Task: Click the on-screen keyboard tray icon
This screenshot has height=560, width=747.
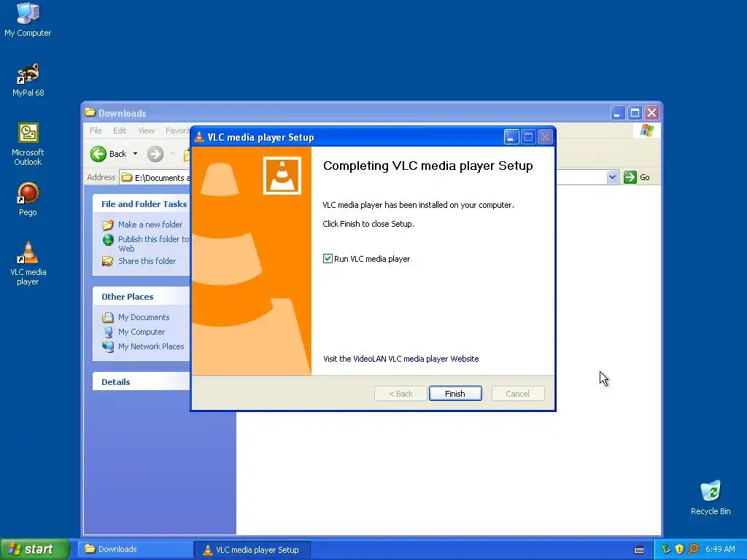Action: 639,550
